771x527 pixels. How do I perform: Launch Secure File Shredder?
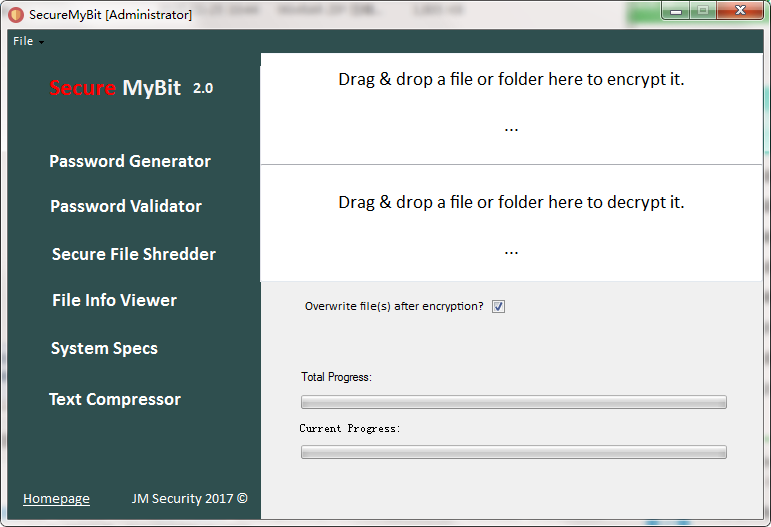[x=134, y=254]
